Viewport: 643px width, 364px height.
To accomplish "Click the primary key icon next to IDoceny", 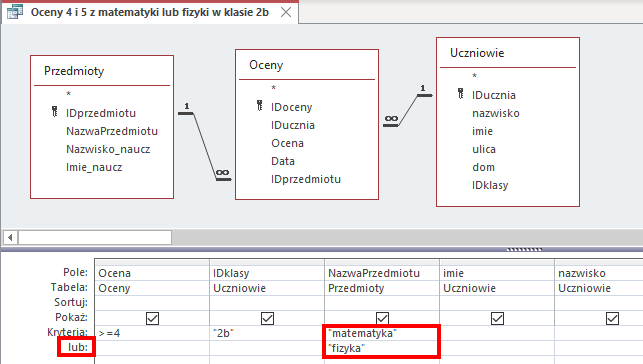I will (260, 105).
